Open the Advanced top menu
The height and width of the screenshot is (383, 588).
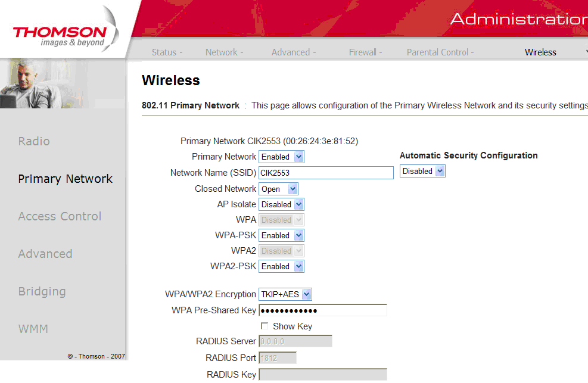tap(294, 52)
